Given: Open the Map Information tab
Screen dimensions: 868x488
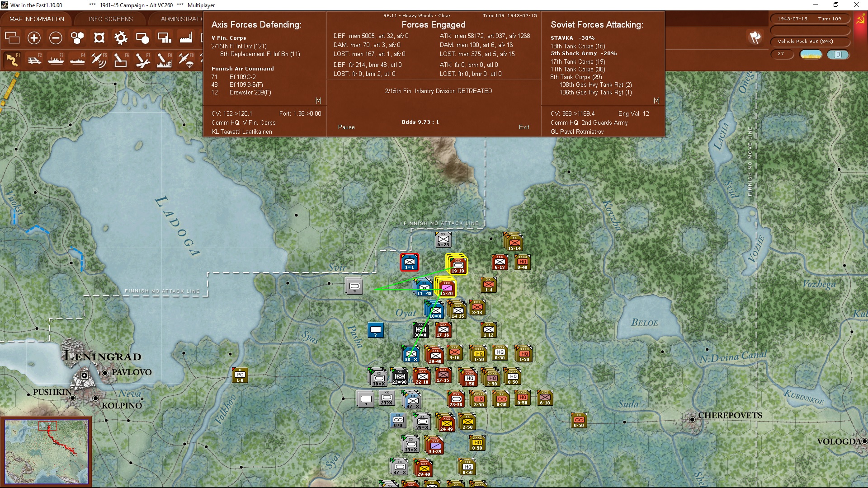Looking at the screenshot, I should click(x=37, y=19).
